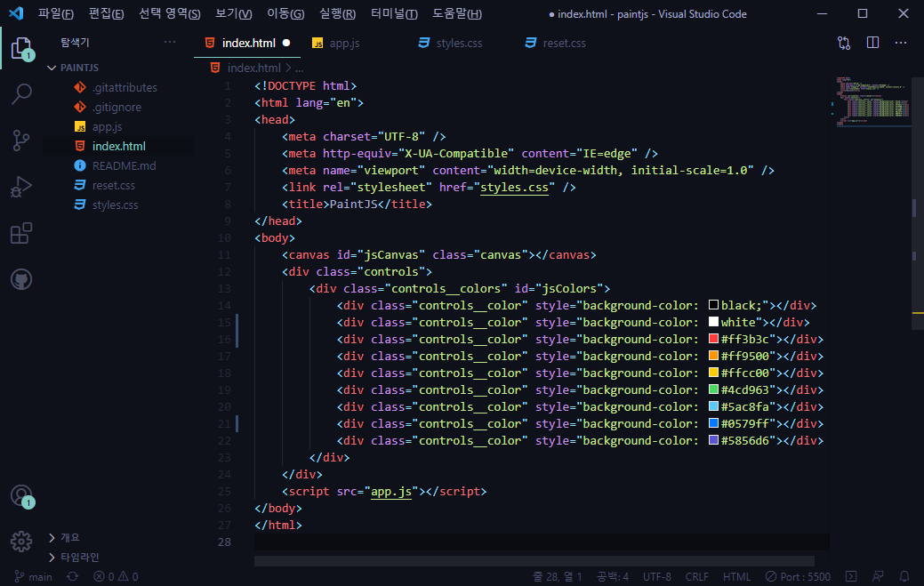Change indentation via 공백: 4
924x586 pixels.
pyautogui.click(x=612, y=576)
